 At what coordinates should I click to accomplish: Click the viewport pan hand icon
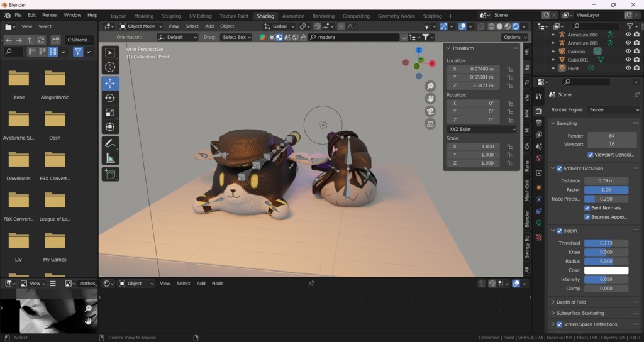click(430, 99)
